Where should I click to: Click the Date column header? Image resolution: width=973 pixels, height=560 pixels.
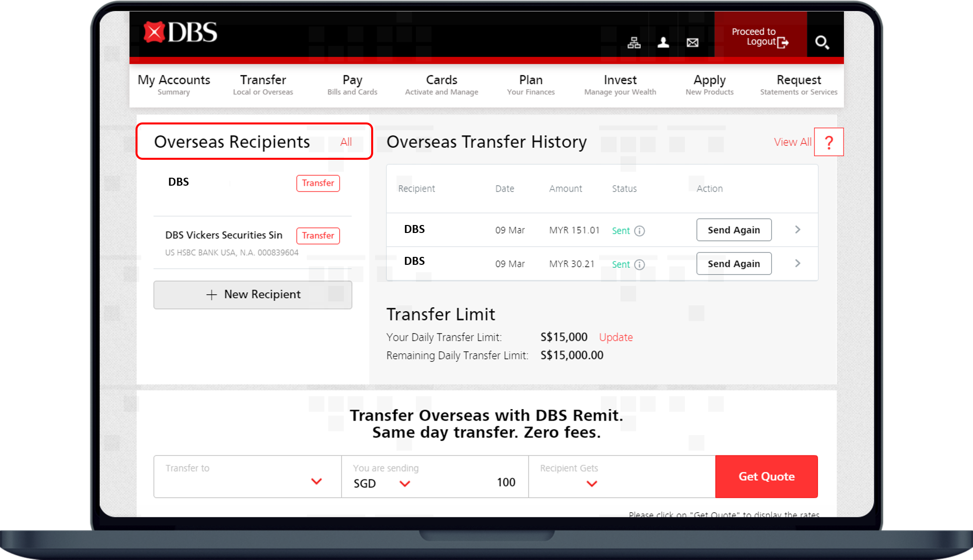[x=505, y=189]
